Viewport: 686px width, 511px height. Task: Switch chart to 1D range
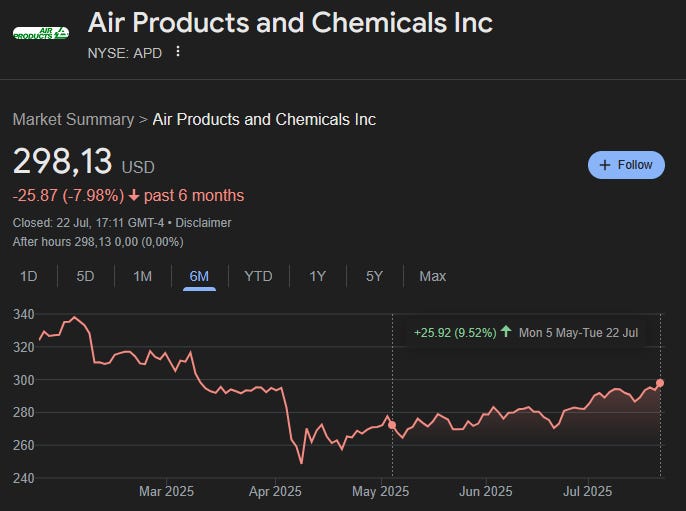(x=28, y=276)
